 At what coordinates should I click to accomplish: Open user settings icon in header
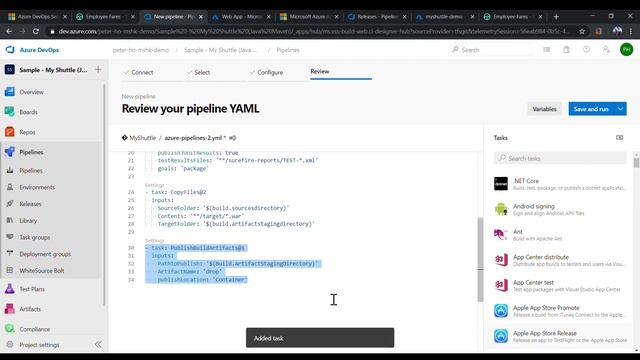(606, 50)
